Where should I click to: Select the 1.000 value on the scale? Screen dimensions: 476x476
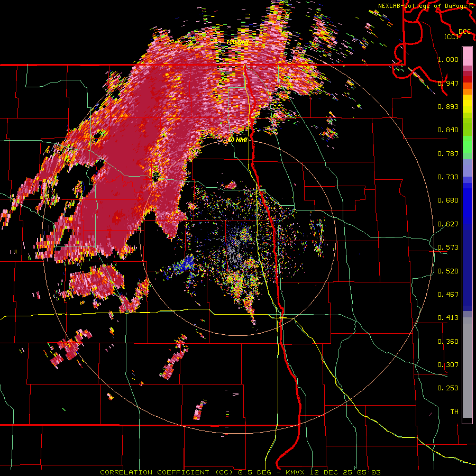coord(448,59)
